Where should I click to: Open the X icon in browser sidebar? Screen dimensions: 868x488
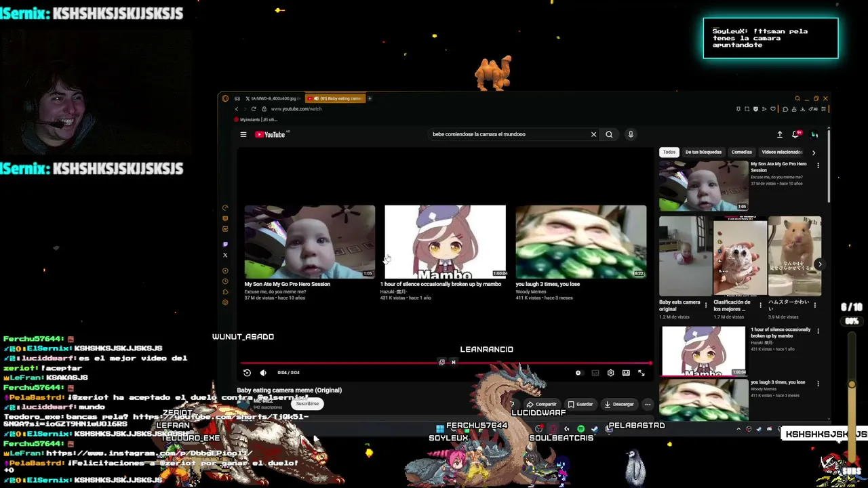coord(225,255)
